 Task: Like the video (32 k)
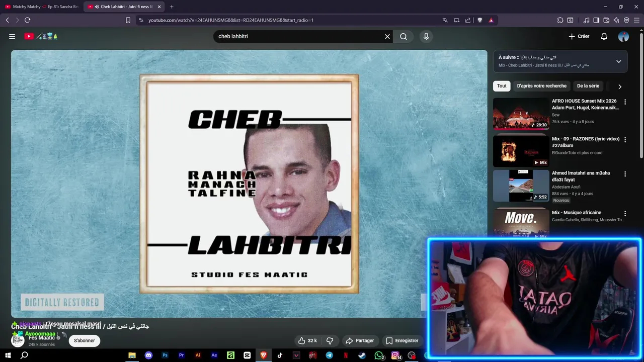click(307, 340)
